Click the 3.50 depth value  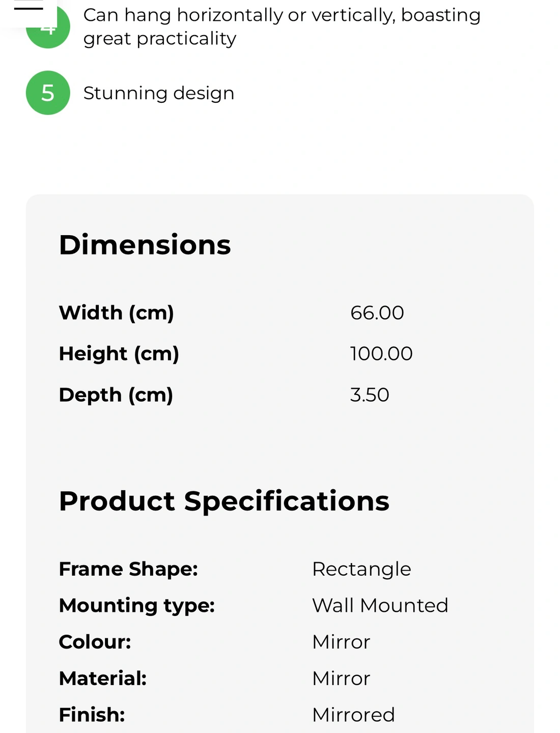pyautogui.click(x=370, y=395)
